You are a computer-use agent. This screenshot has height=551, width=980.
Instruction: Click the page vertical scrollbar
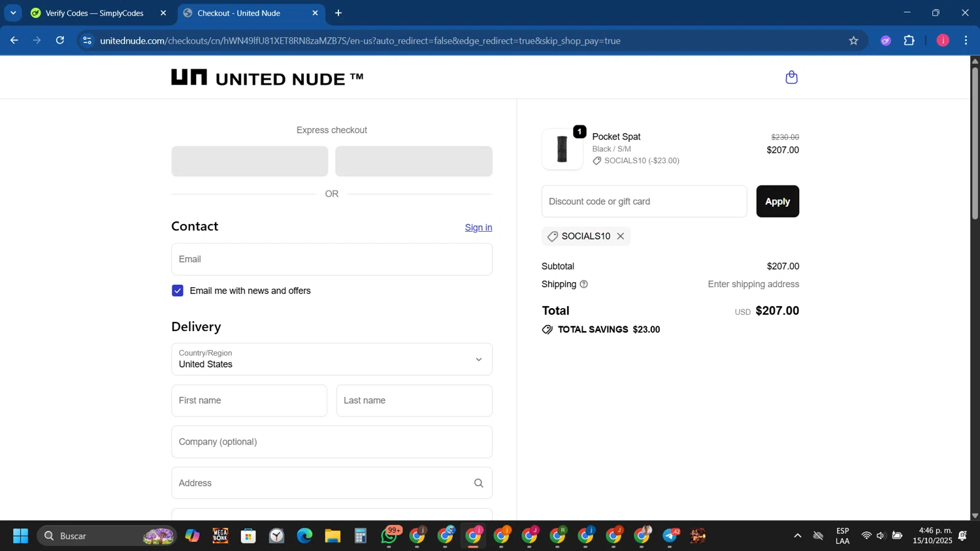[975, 142]
